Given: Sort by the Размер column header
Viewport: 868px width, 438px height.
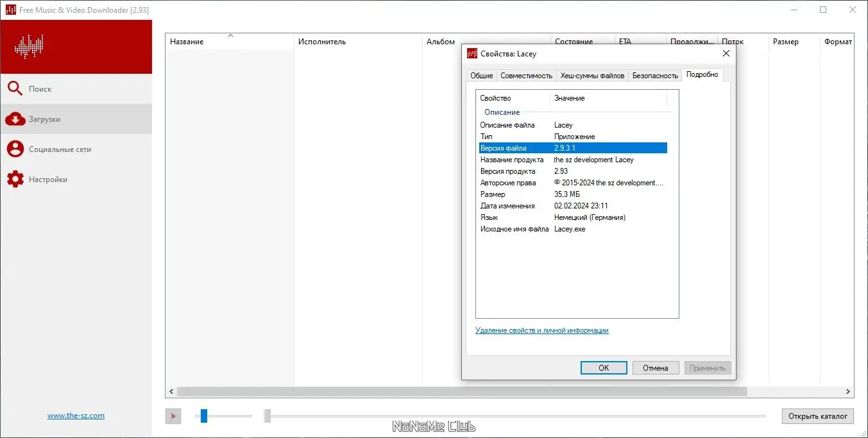Looking at the screenshot, I should click(794, 42).
